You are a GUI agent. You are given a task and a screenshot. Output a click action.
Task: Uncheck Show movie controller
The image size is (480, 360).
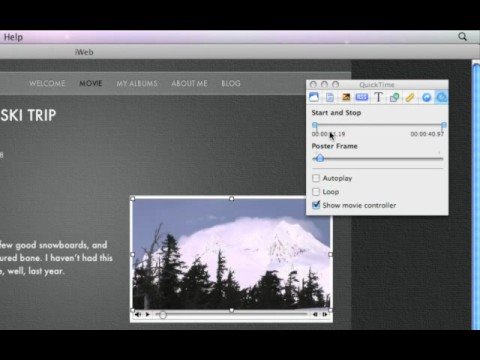[x=316, y=205]
